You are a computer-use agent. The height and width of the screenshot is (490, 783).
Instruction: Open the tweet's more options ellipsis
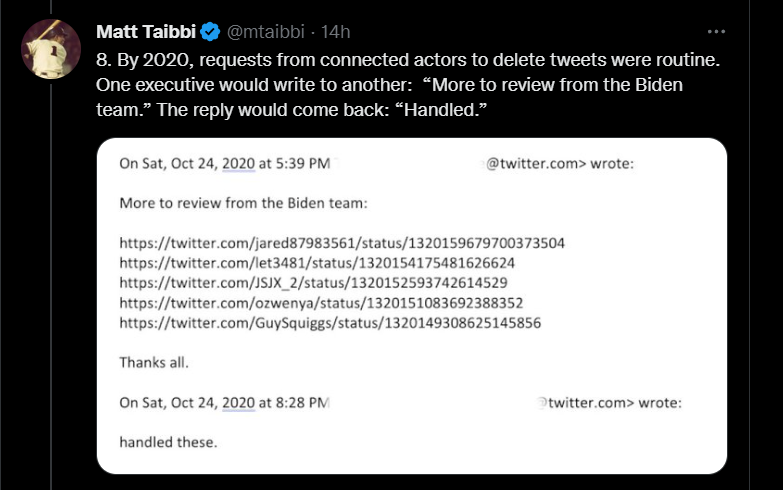[717, 31]
